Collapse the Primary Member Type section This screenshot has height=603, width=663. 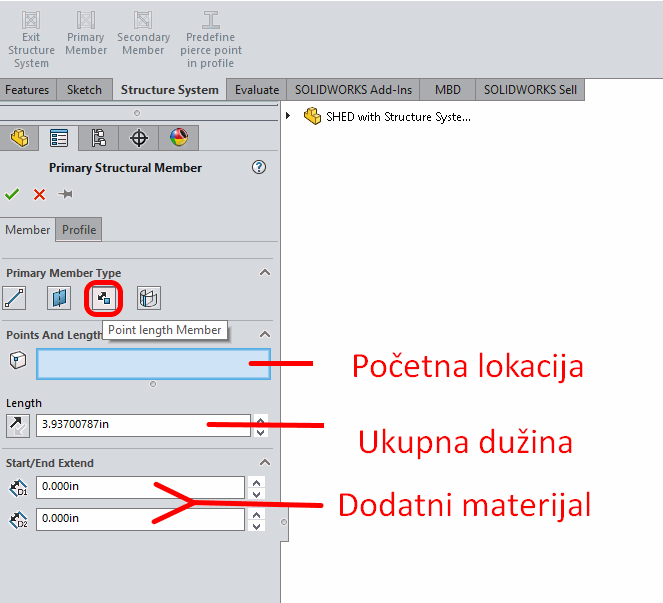point(265,272)
